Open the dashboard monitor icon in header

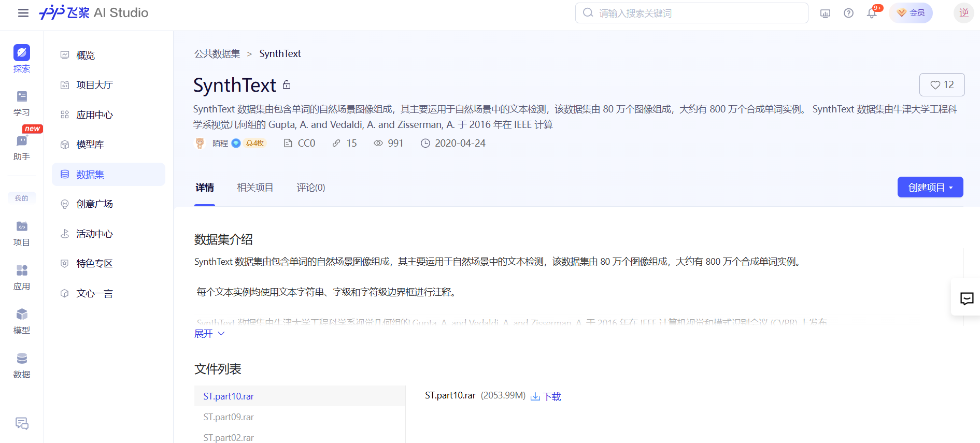point(826,13)
